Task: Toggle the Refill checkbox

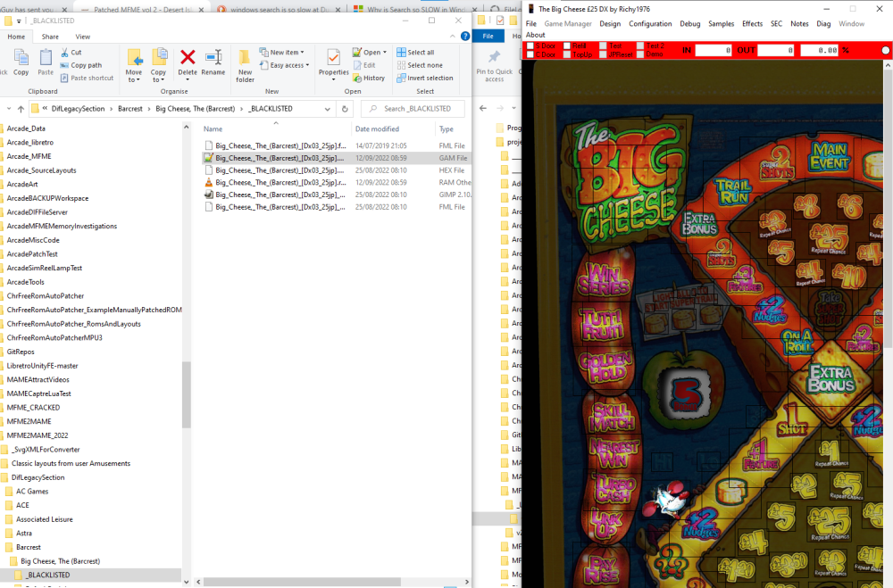Action: (x=567, y=46)
